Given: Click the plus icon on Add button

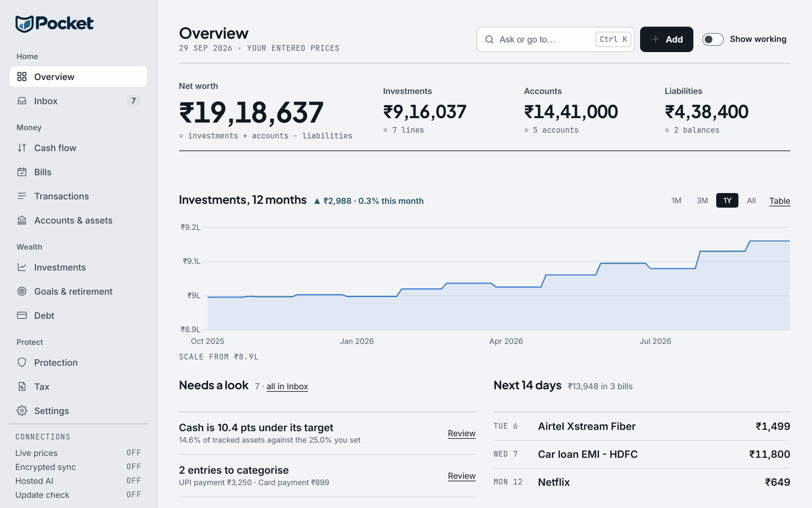Looking at the screenshot, I should point(656,39).
